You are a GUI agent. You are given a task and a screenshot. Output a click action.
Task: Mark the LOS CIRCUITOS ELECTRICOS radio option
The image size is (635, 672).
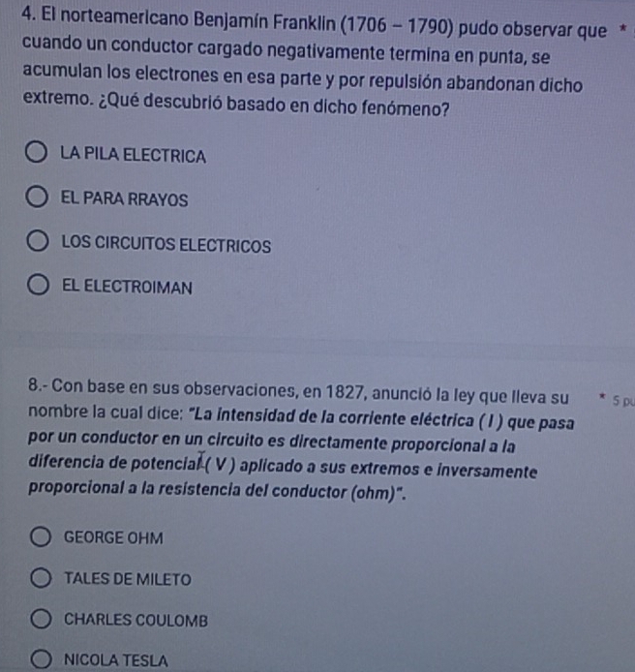coord(38,240)
